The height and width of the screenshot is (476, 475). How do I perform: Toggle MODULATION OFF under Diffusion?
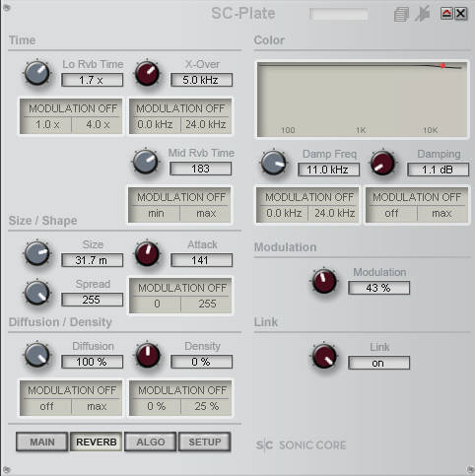(72, 390)
